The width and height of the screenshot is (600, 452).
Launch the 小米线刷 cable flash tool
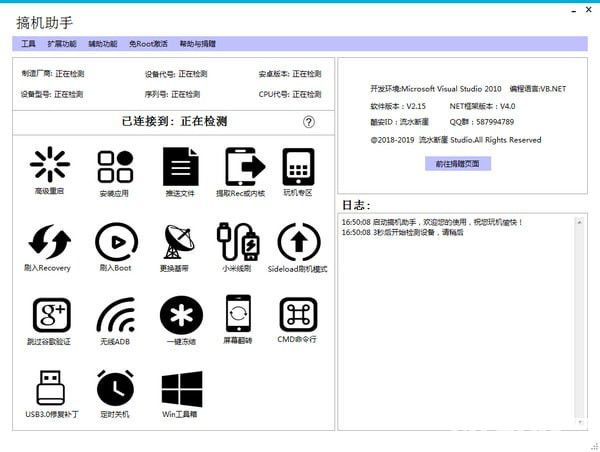(238, 242)
